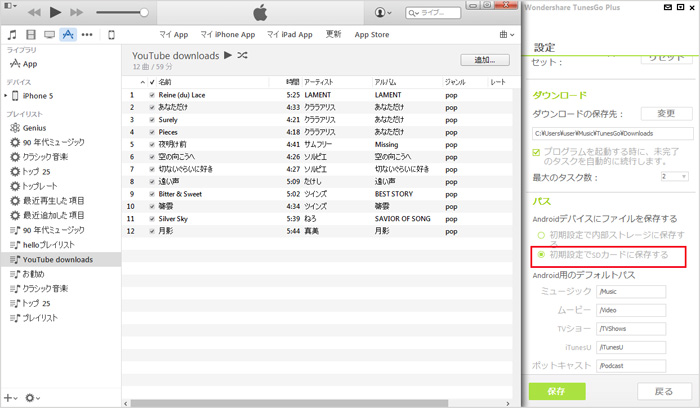Toggle checkbox for Reine (du) Lace

(x=152, y=95)
